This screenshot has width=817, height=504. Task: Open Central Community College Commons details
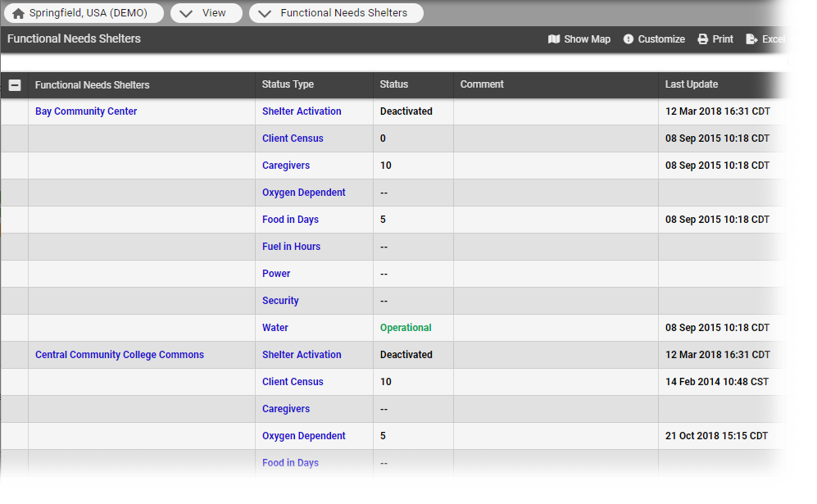119,354
